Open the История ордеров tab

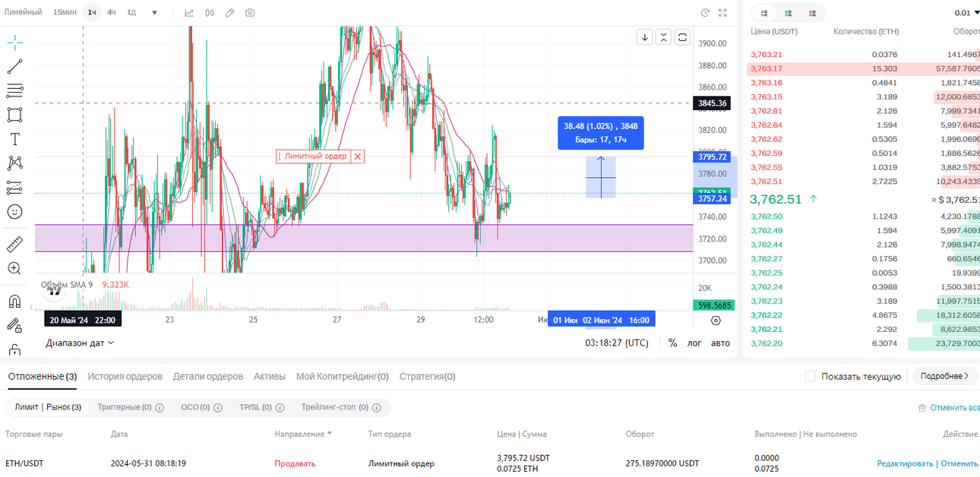coord(125,376)
